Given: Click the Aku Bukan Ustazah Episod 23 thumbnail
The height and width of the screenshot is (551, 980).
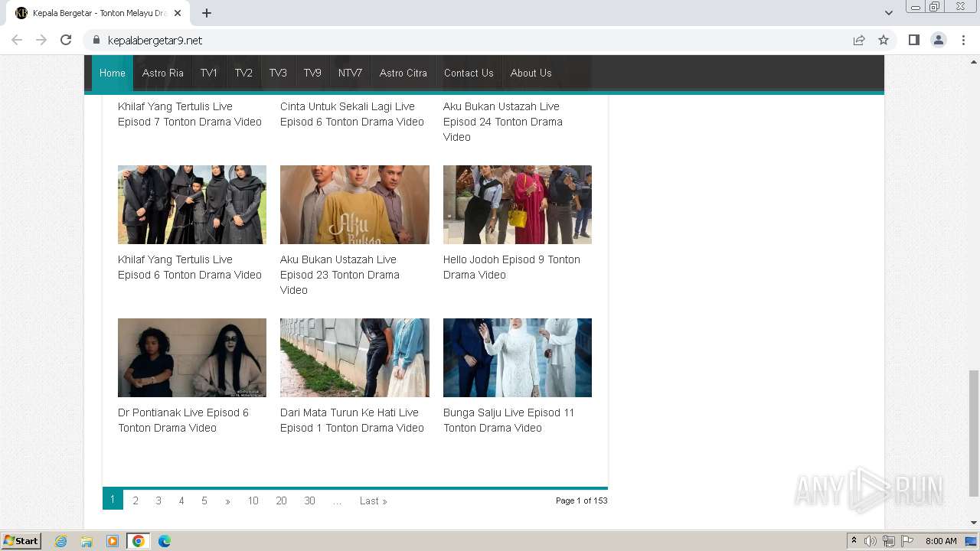Looking at the screenshot, I should tap(354, 204).
